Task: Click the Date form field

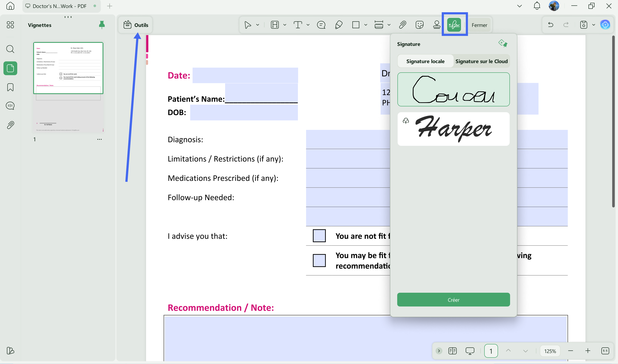Action: pos(245,75)
